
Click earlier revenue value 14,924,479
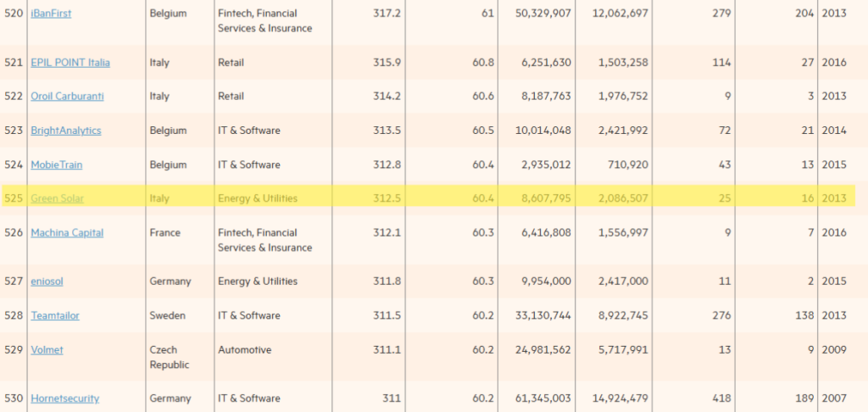[x=620, y=398]
